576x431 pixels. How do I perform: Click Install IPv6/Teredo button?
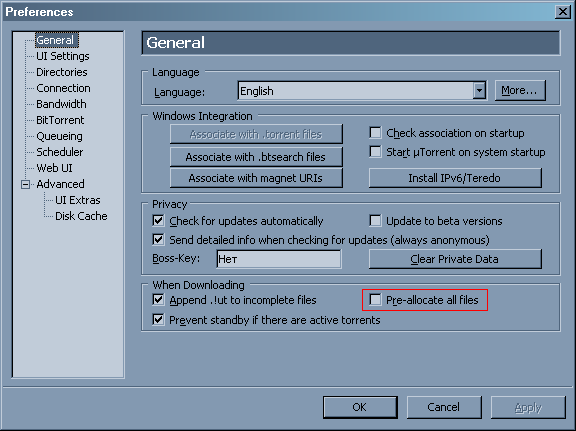(455, 178)
